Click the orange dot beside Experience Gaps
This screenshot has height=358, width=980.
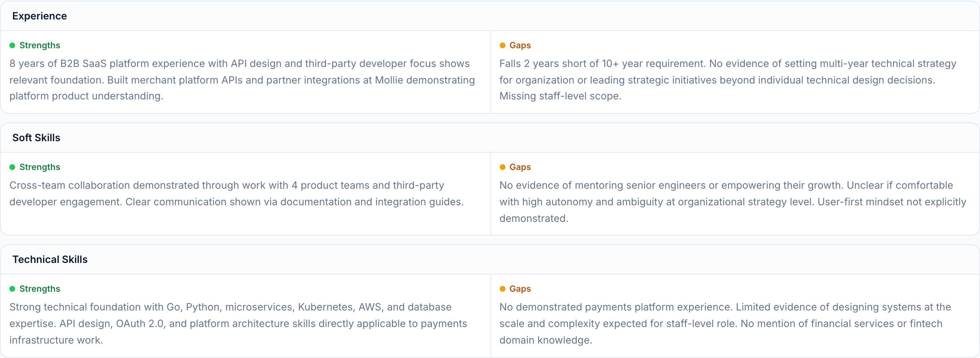(x=502, y=45)
